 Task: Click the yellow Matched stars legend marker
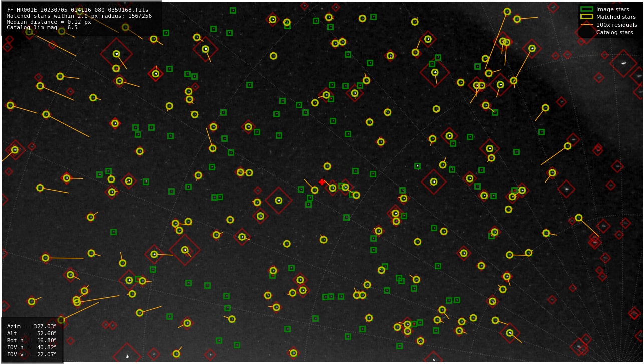(x=586, y=17)
